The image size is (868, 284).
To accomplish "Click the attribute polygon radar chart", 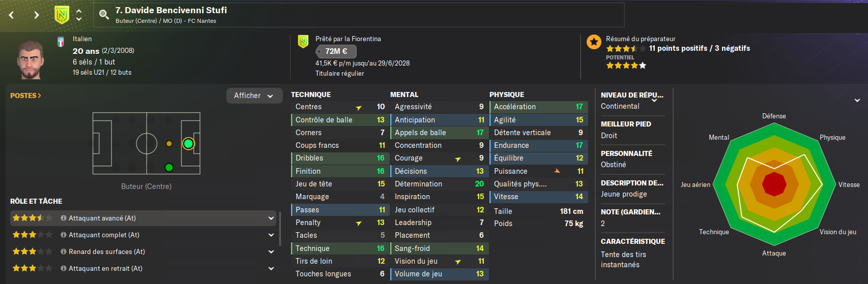I will click(x=774, y=184).
